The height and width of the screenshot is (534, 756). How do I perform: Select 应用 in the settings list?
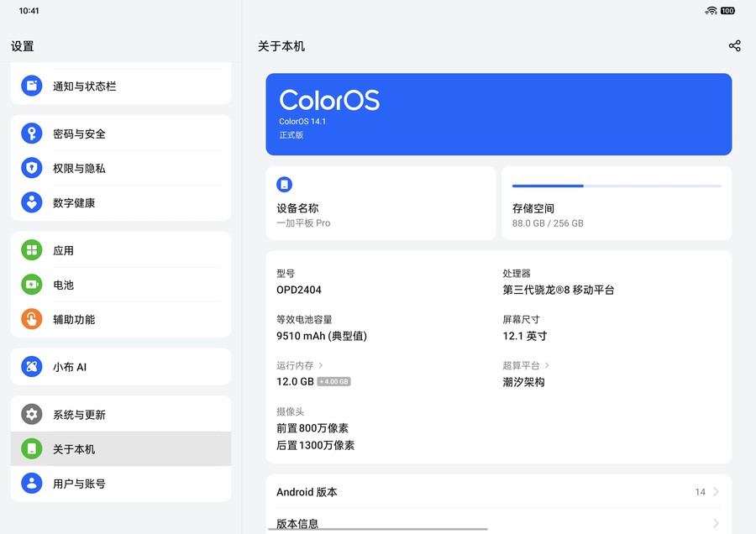click(120, 250)
